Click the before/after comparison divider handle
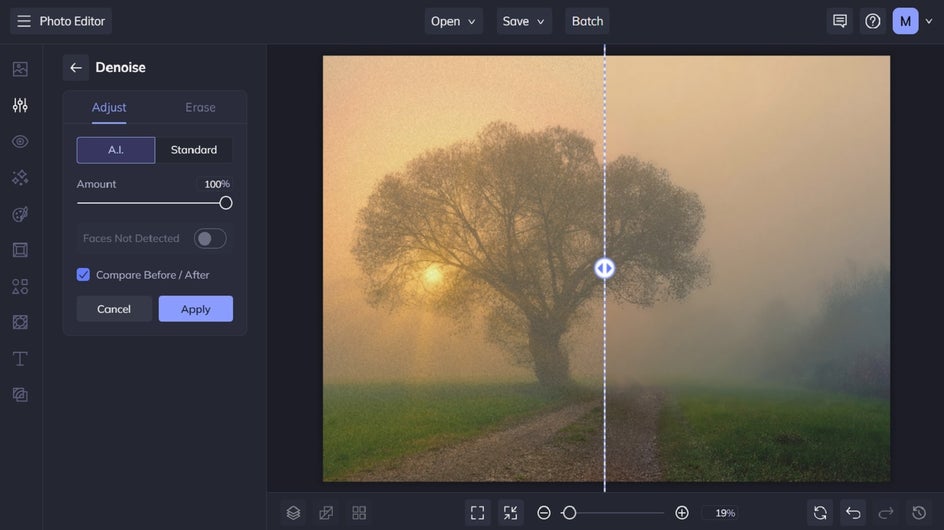The image size is (944, 530). click(604, 268)
